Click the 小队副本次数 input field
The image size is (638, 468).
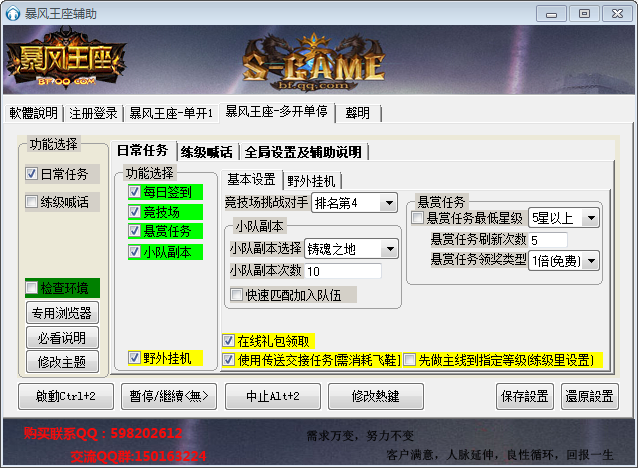click(343, 272)
